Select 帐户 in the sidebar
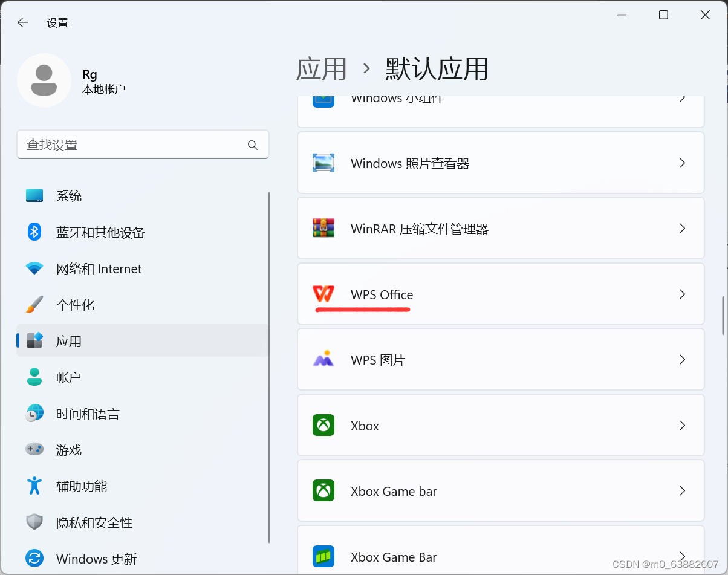Screen dimensions: 728x575 143,377
